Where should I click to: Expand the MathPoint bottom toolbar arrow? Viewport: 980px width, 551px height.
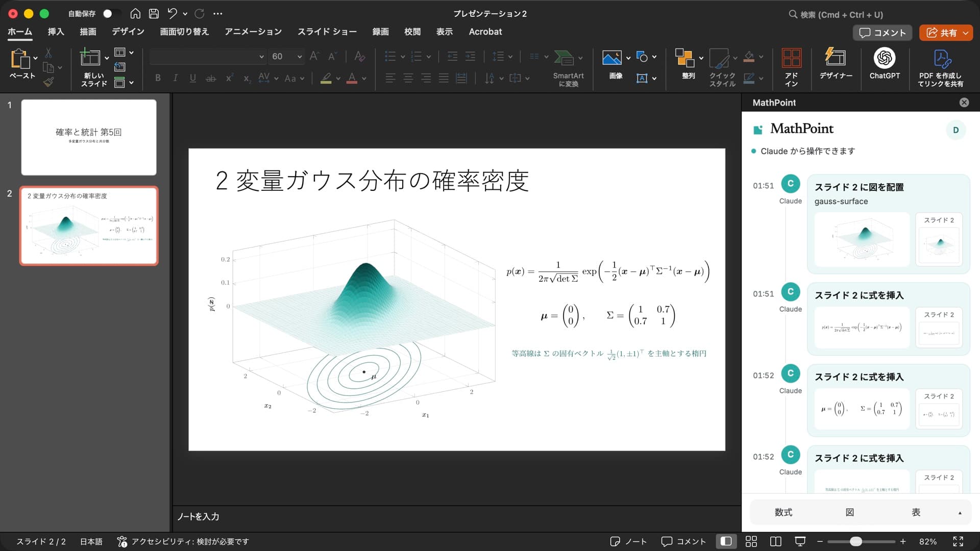960,513
